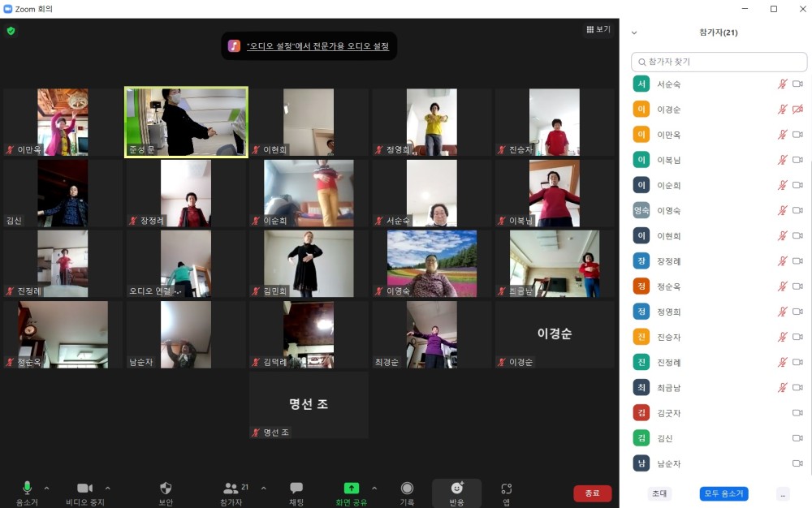Toggle 진정례 microphone mute icon

pos(783,362)
